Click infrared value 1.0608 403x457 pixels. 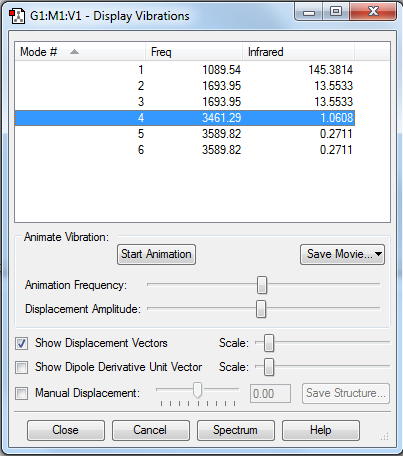(336, 118)
